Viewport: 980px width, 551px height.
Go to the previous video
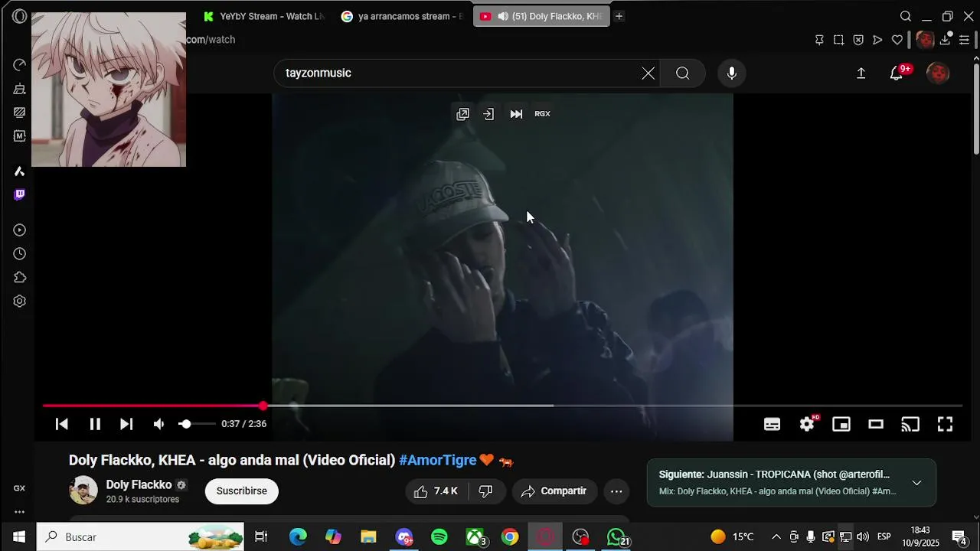(62, 424)
